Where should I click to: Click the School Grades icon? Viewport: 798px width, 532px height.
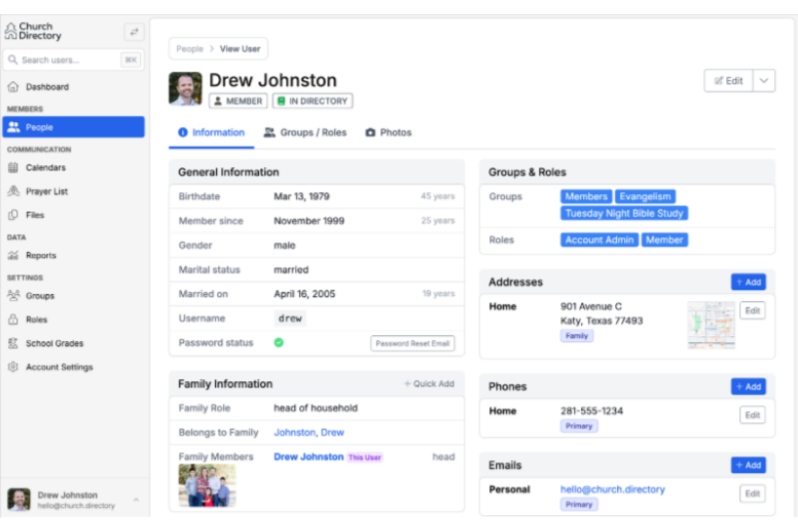[x=13, y=343]
